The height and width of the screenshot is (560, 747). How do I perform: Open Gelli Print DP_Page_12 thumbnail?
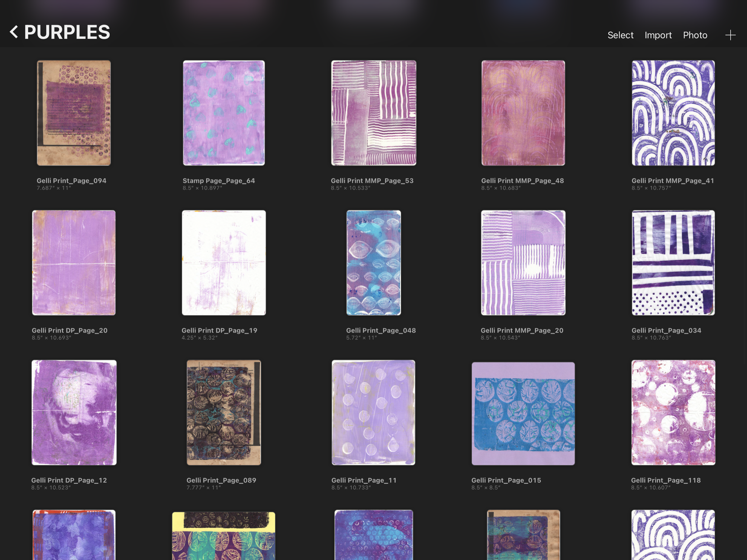(x=74, y=412)
